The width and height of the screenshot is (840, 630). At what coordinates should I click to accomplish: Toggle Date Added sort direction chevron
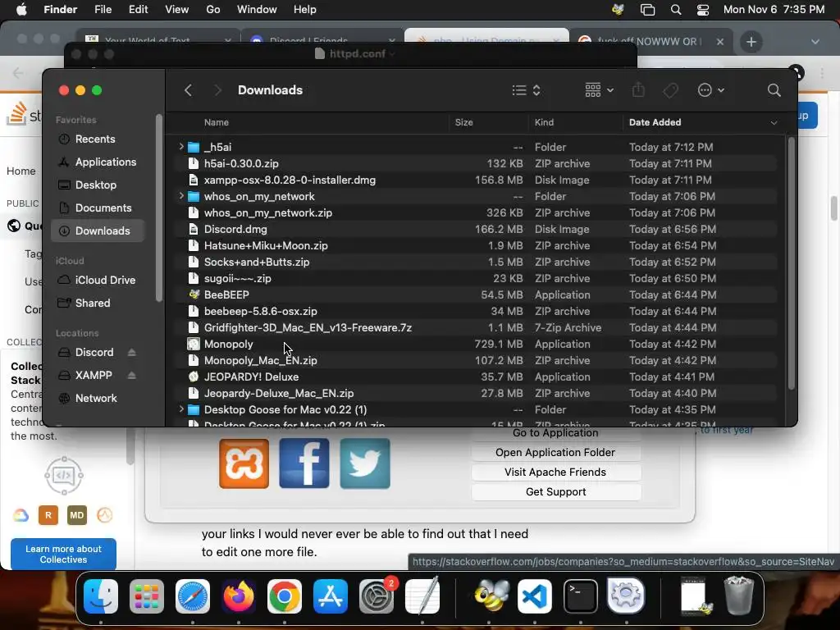tap(774, 123)
